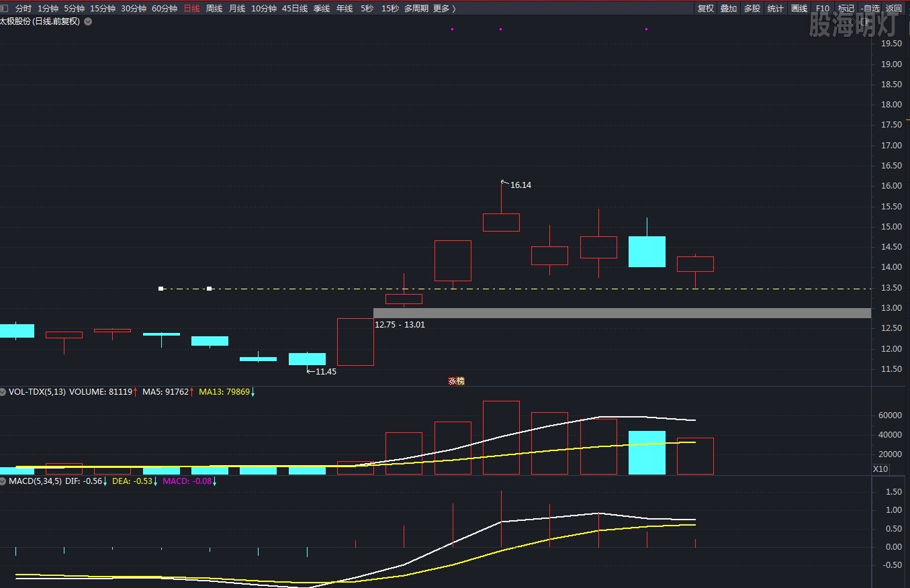Click the -自选 watchlist button
The width and height of the screenshot is (910, 588).
click(869, 9)
